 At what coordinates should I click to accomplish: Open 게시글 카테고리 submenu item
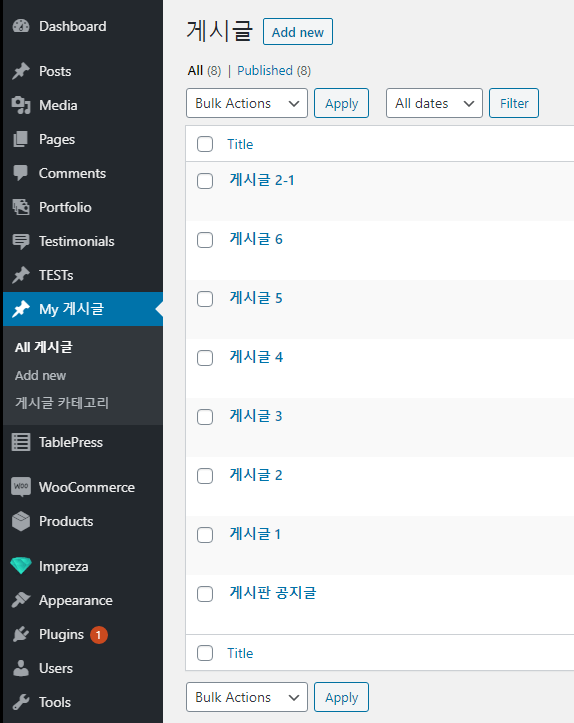(x=62, y=403)
